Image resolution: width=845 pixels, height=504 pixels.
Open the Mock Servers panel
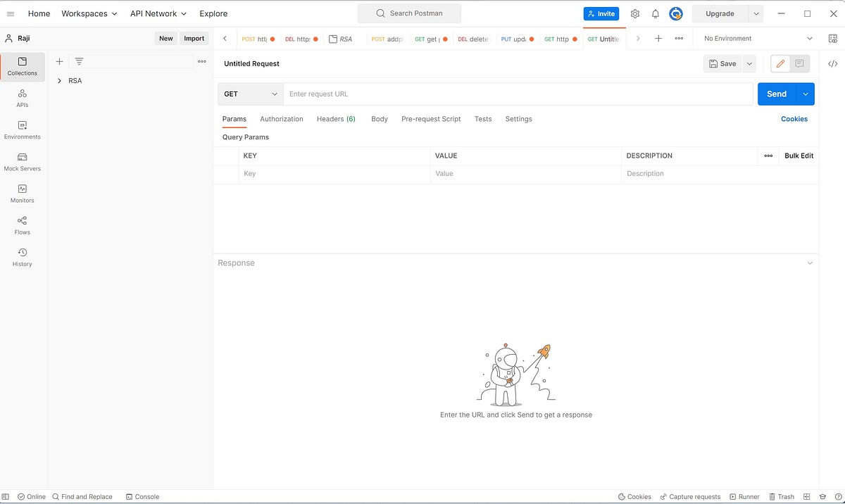22,161
